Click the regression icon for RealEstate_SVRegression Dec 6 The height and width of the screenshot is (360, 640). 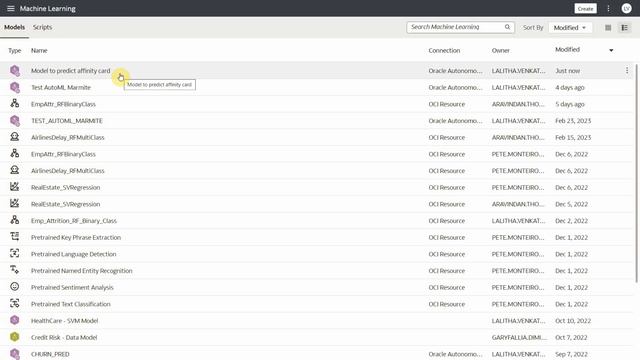coord(15,187)
